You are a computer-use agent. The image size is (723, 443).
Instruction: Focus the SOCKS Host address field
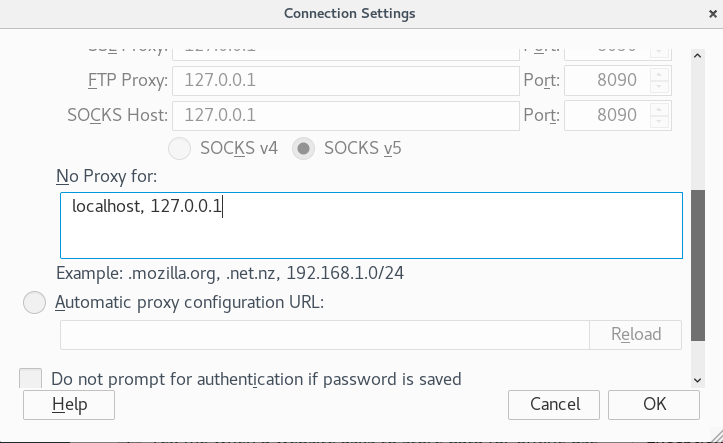tap(346, 116)
